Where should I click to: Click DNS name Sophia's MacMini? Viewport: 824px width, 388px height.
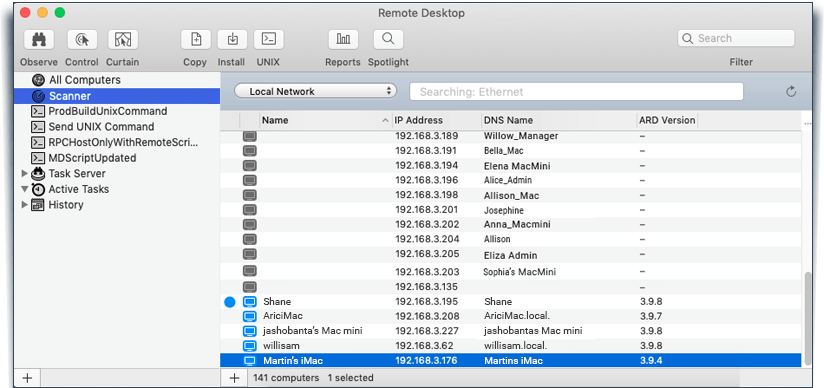520,272
